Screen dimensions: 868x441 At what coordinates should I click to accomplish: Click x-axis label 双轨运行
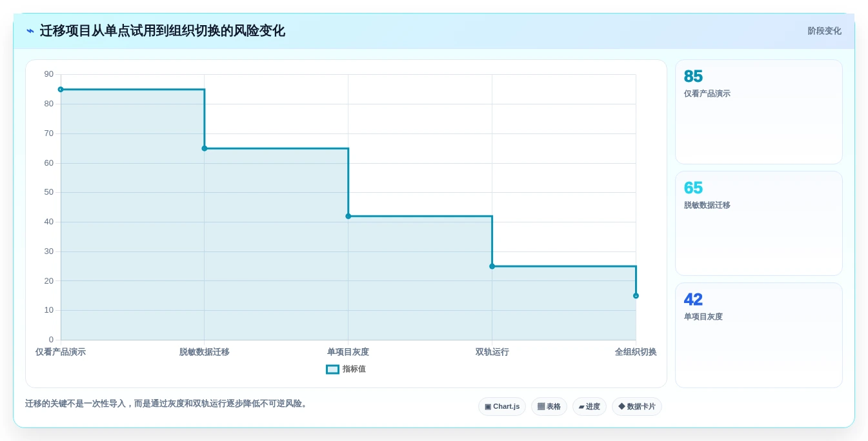492,352
